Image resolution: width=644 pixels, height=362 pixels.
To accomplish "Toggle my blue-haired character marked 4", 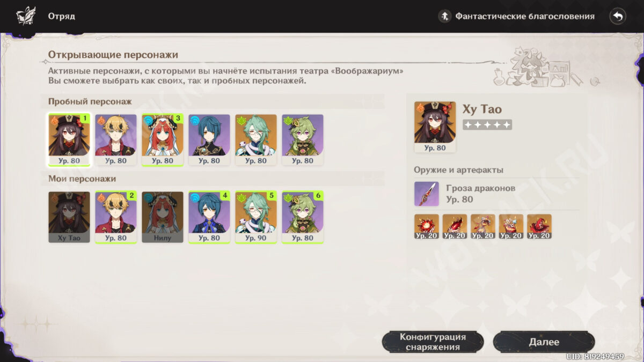I will [x=209, y=217].
